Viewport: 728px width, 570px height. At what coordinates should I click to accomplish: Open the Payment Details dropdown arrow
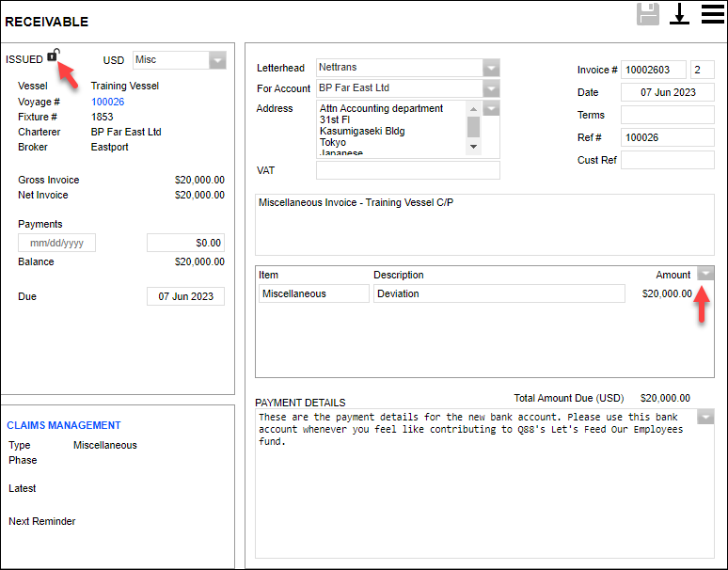(x=705, y=417)
